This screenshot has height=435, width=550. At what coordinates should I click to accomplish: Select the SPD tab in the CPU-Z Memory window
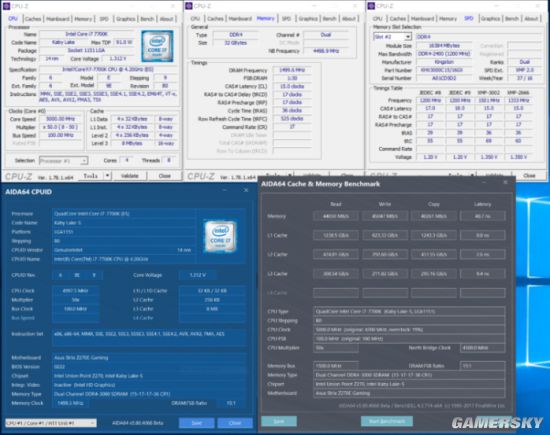click(x=286, y=19)
